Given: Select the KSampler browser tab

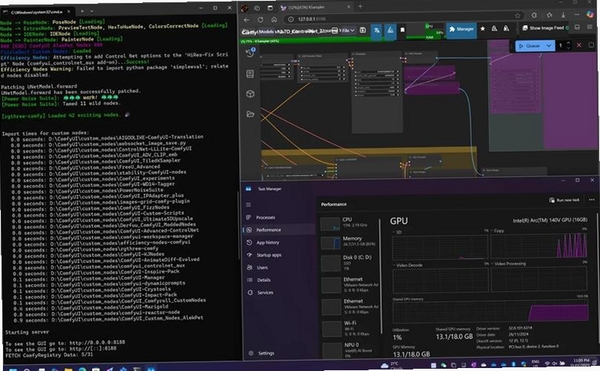Looking at the screenshot, I should [316, 7].
